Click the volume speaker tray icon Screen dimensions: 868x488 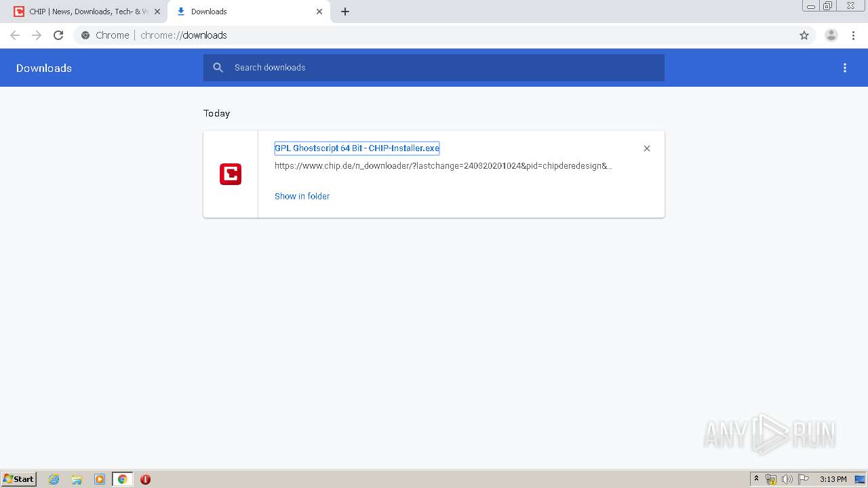tap(787, 479)
